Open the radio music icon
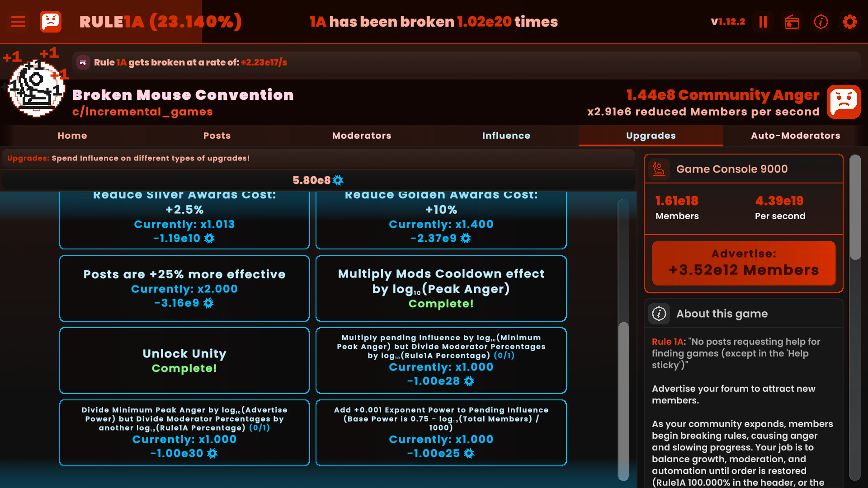This screenshot has height=488, width=868. pyautogui.click(x=792, y=22)
